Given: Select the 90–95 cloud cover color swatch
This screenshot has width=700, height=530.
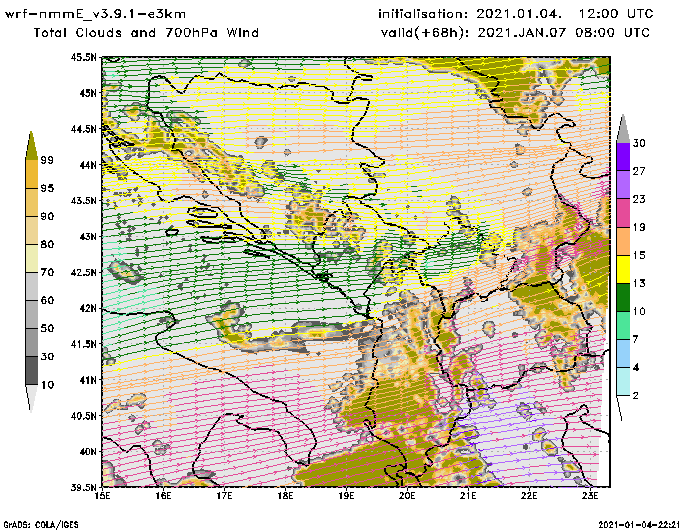Looking at the screenshot, I should [x=32, y=202].
